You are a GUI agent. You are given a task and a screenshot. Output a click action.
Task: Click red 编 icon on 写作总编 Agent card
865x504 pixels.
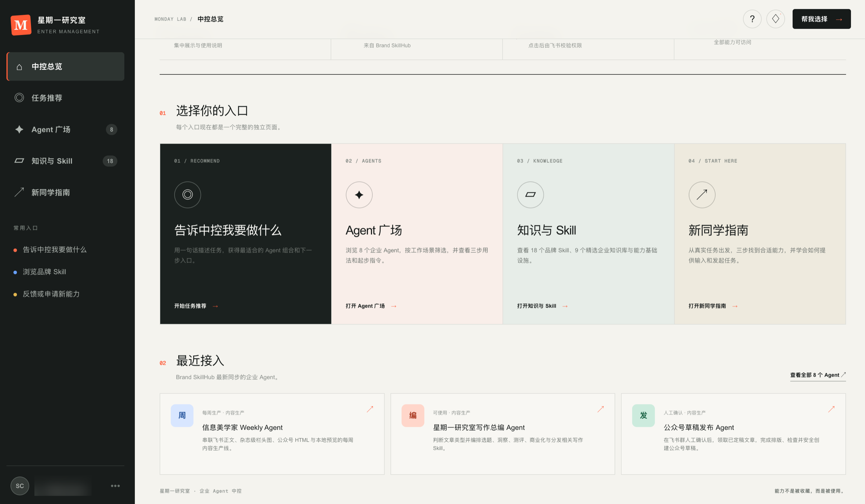click(413, 416)
